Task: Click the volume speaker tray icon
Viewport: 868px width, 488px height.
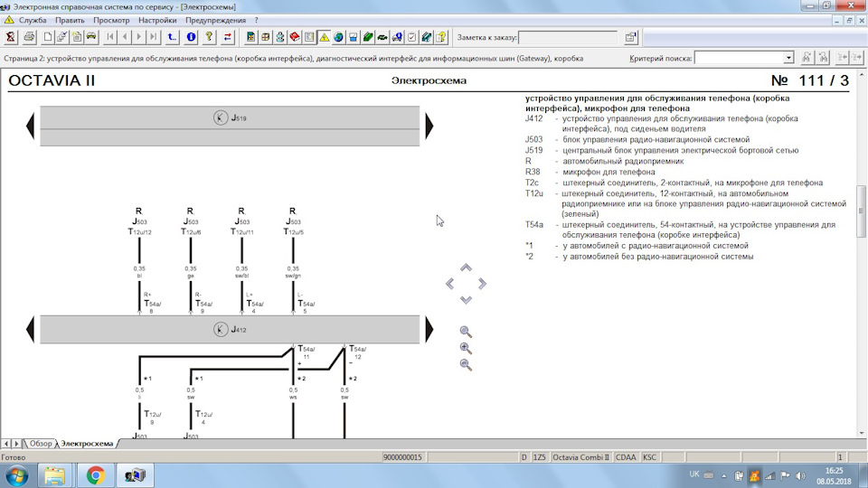Action: [800, 476]
